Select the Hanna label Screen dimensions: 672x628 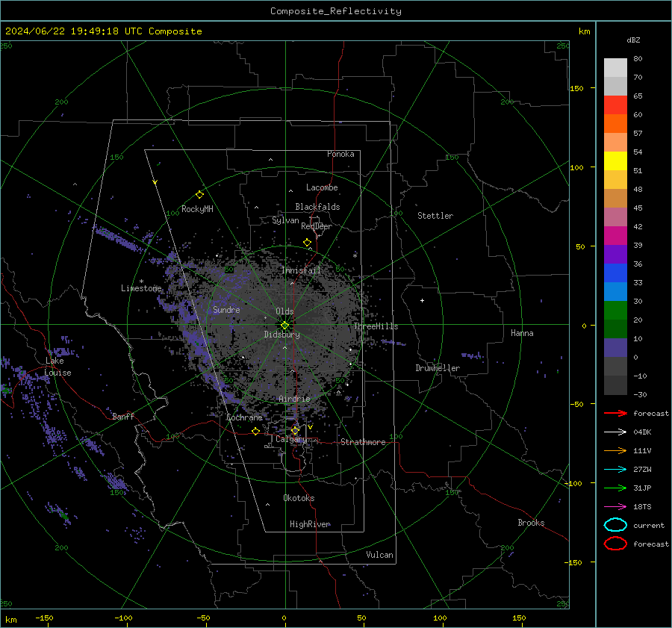(x=522, y=333)
